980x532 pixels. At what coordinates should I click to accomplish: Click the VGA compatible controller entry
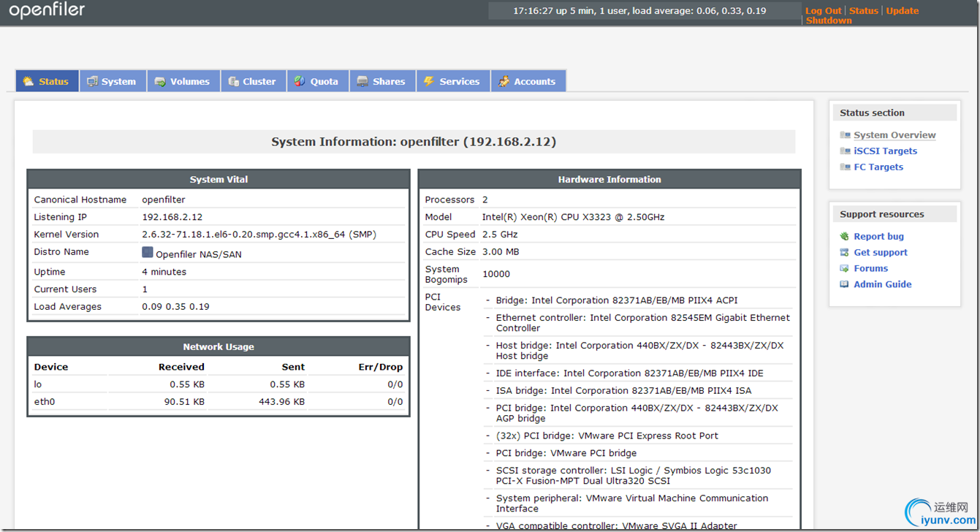pos(617,526)
